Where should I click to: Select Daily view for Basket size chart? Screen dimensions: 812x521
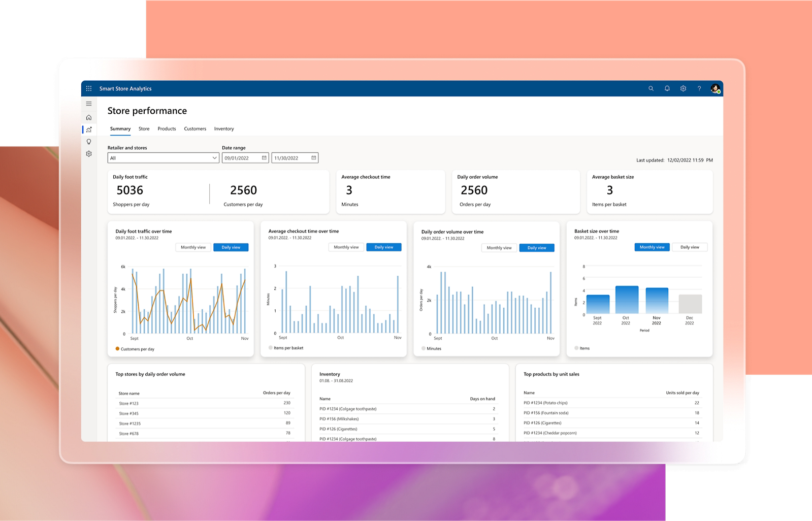click(x=690, y=247)
